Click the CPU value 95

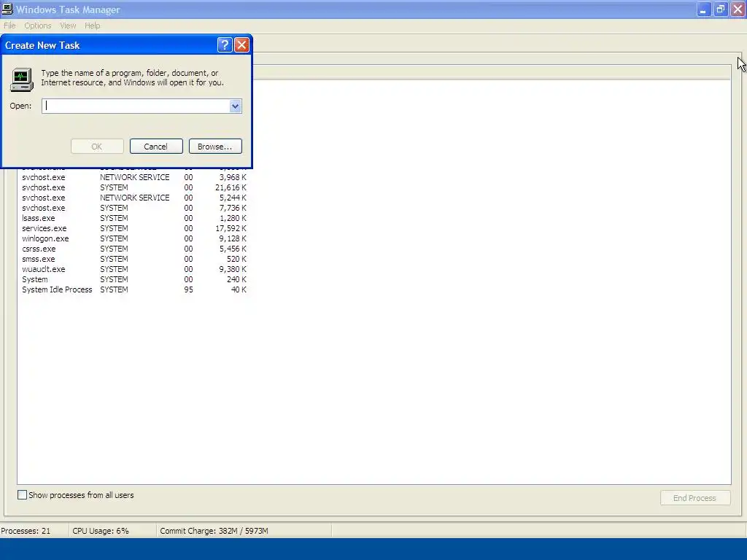(189, 289)
